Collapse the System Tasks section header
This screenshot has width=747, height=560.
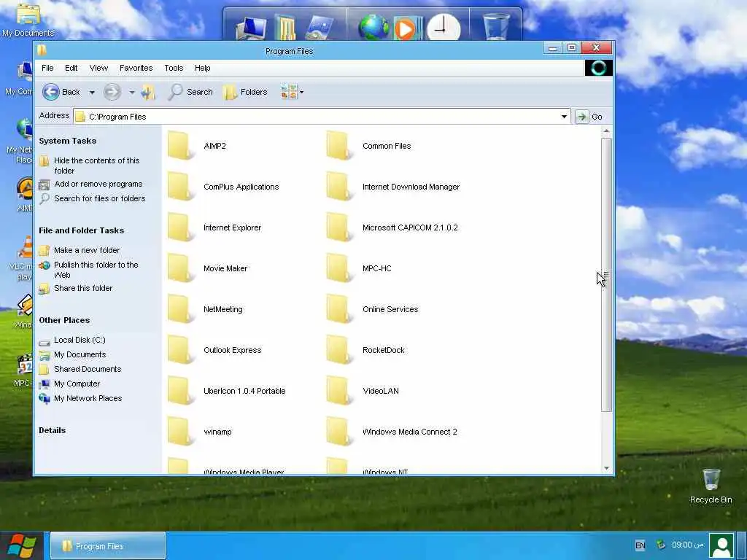pyautogui.click(x=68, y=141)
